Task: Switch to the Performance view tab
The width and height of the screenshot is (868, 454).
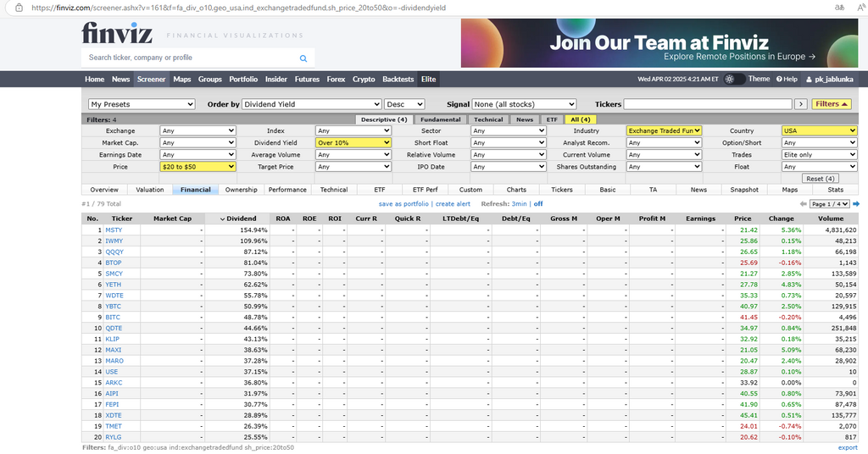Action: (288, 190)
